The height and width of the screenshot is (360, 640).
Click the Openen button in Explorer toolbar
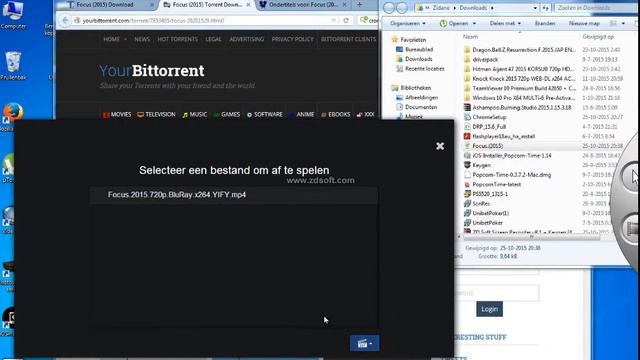tap(458, 23)
